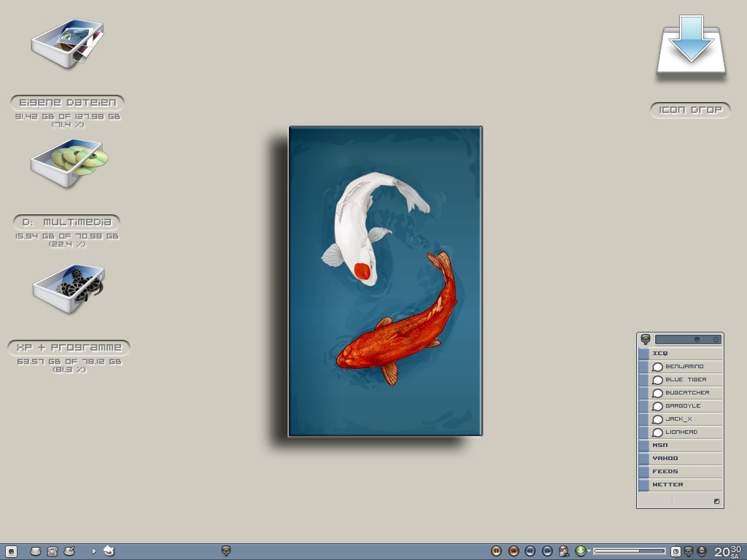747x560 pixels.
Task: Select contact Bugcatcher
Action: point(681,393)
